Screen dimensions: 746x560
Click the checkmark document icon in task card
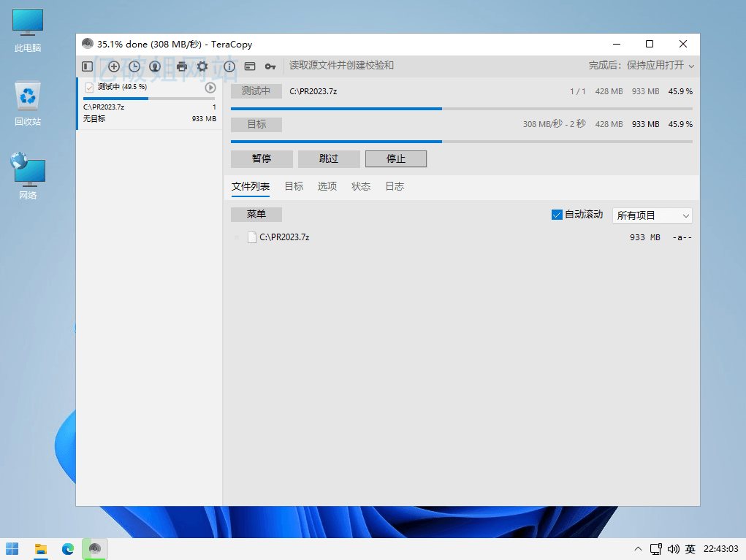tap(89, 87)
